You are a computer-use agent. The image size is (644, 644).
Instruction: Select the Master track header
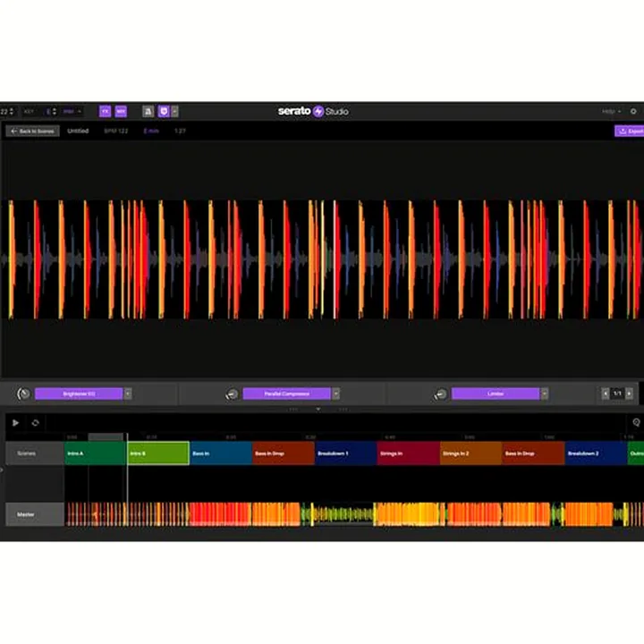pyautogui.click(x=35, y=514)
